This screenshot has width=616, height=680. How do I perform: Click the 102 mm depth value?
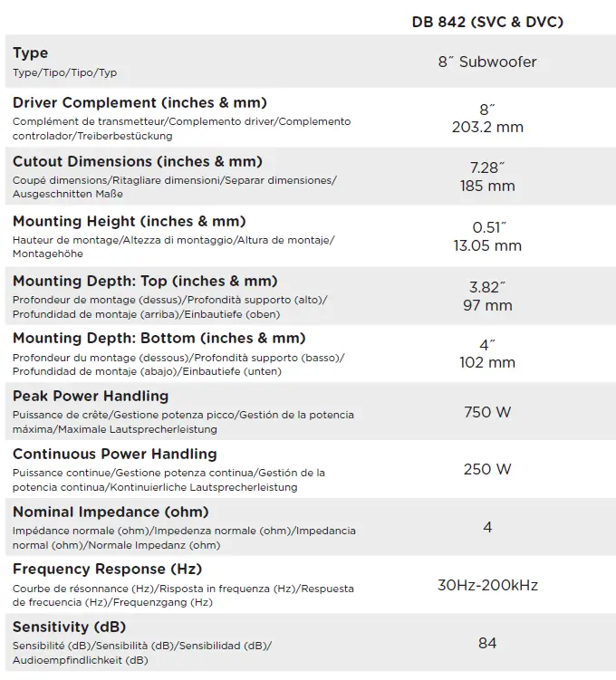click(487, 362)
